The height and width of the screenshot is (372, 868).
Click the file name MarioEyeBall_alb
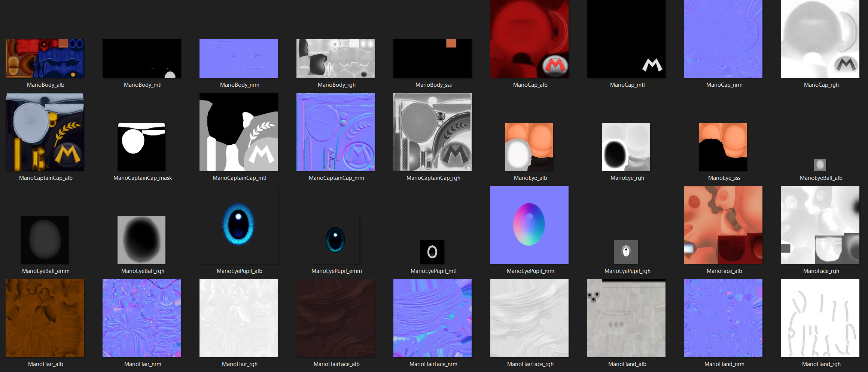(x=821, y=178)
